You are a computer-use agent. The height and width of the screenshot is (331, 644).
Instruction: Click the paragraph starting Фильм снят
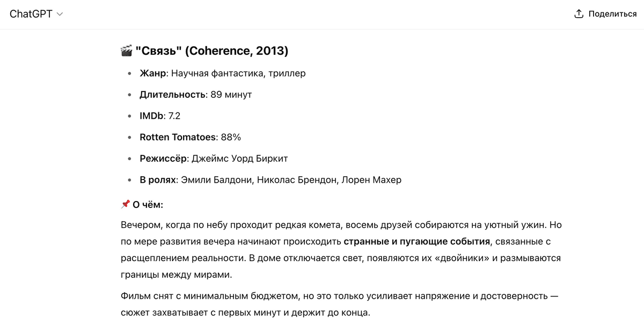pyautogui.click(x=340, y=304)
